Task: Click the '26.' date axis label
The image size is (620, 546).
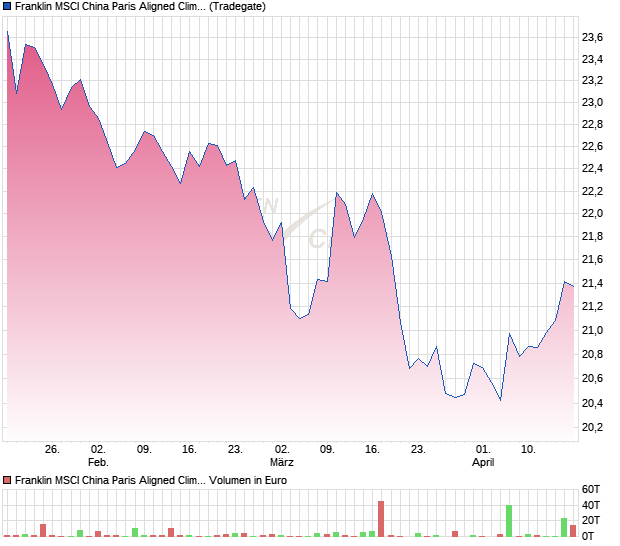Action: pyautogui.click(x=52, y=450)
